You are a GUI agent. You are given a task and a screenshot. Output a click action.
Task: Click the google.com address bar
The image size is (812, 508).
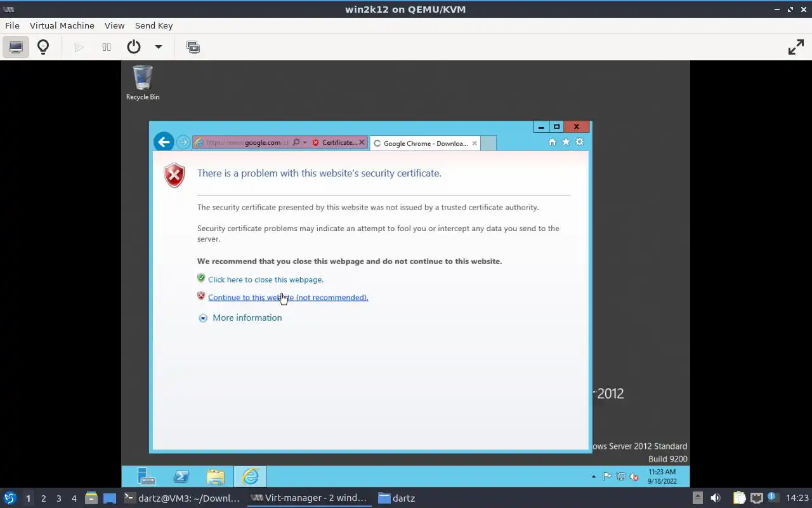(242, 142)
